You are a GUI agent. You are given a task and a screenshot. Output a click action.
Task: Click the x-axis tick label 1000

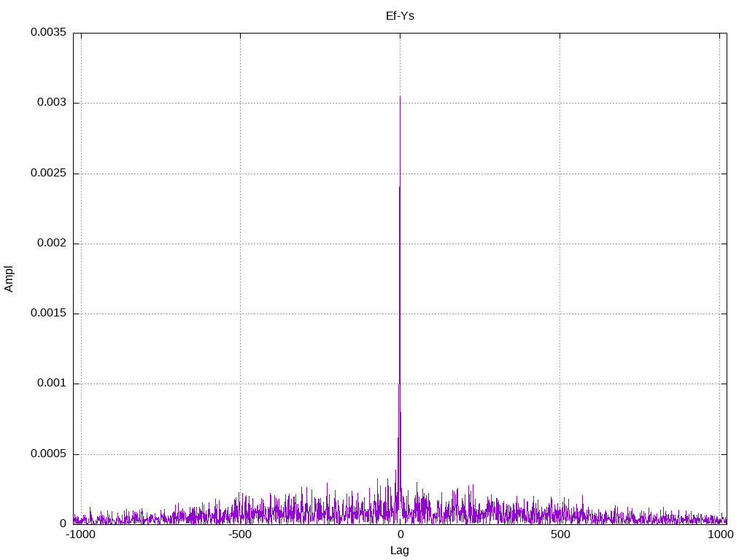pyautogui.click(x=720, y=534)
